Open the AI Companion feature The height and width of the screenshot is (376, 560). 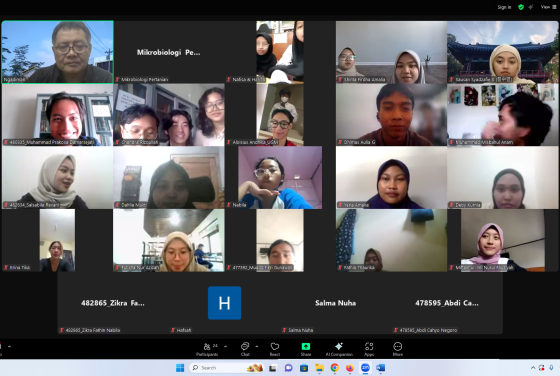coord(339,349)
